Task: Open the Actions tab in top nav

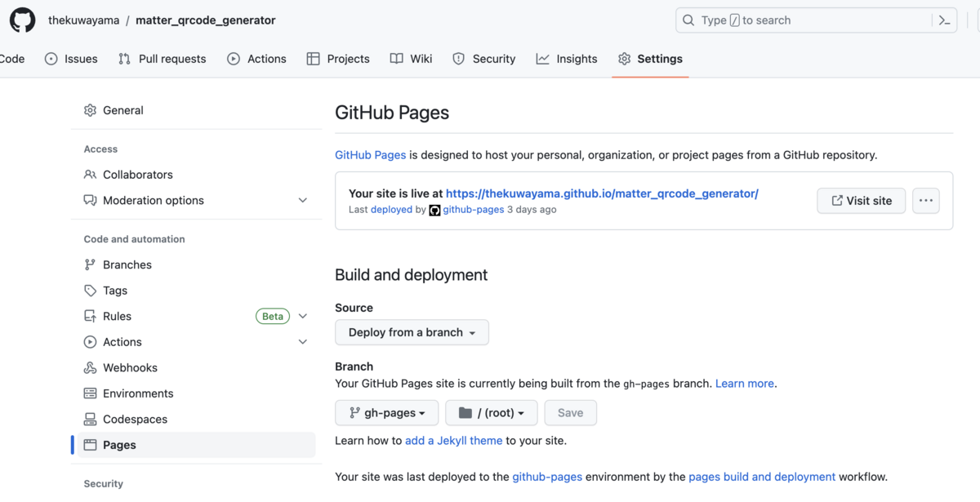Action: click(257, 59)
